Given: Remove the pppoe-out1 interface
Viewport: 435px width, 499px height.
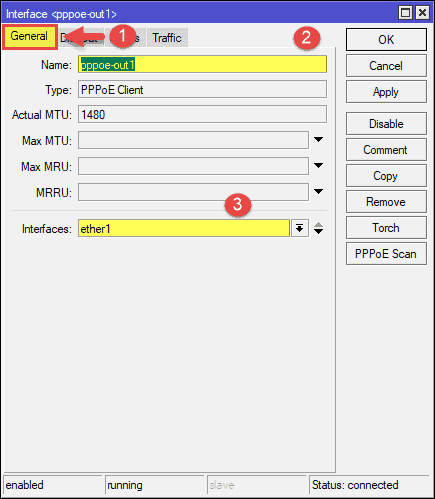Looking at the screenshot, I should point(386,202).
